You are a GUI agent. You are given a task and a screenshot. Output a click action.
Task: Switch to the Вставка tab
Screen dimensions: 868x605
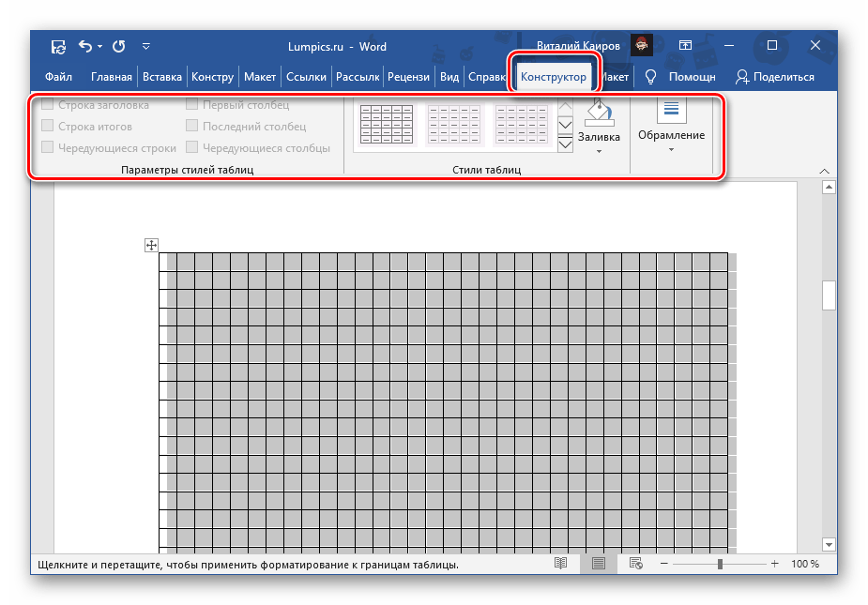coord(162,77)
